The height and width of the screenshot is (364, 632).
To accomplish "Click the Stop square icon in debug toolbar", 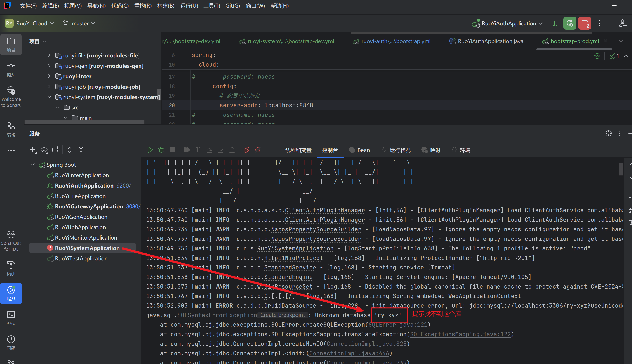I will pos(172,150).
